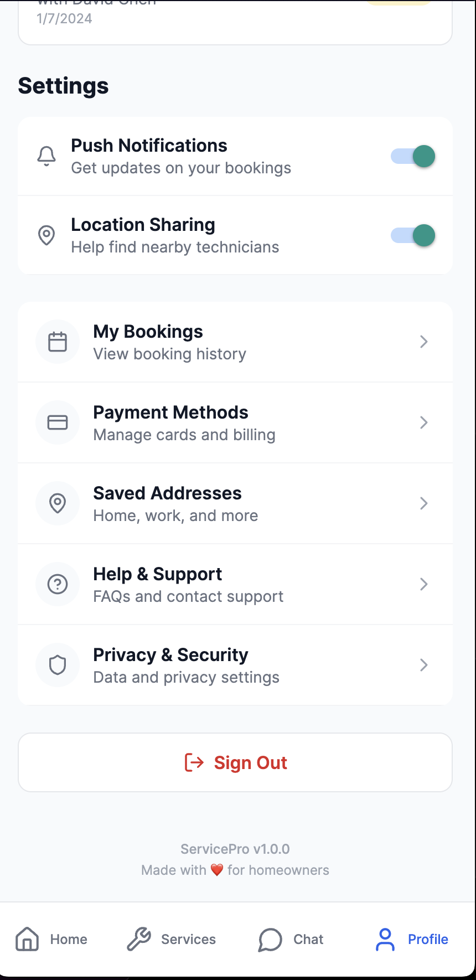Image resolution: width=476 pixels, height=980 pixels.
Task: Click the shield icon for Privacy & Security
Action: pyautogui.click(x=58, y=665)
